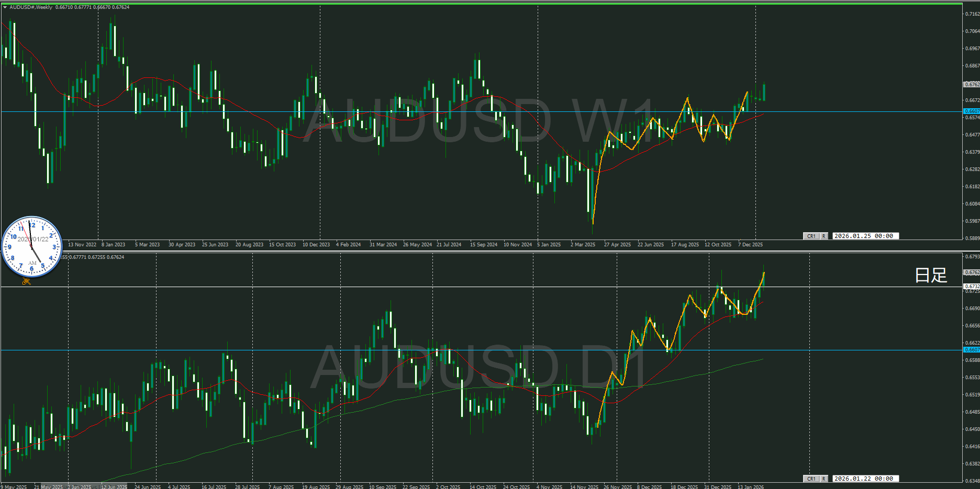Click the CR1 button on weekly chart

(x=811, y=236)
